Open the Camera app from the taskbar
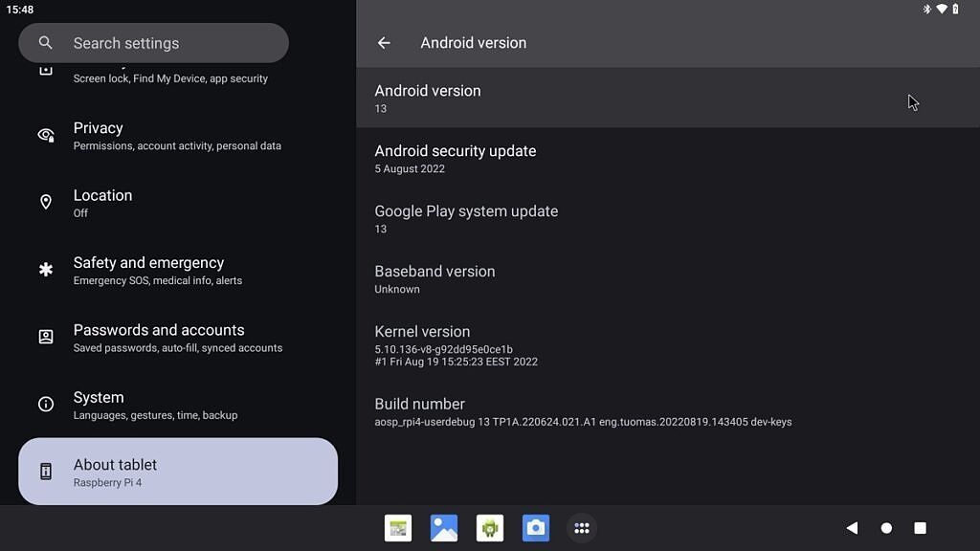The width and height of the screenshot is (980, 551). [535, 527]
